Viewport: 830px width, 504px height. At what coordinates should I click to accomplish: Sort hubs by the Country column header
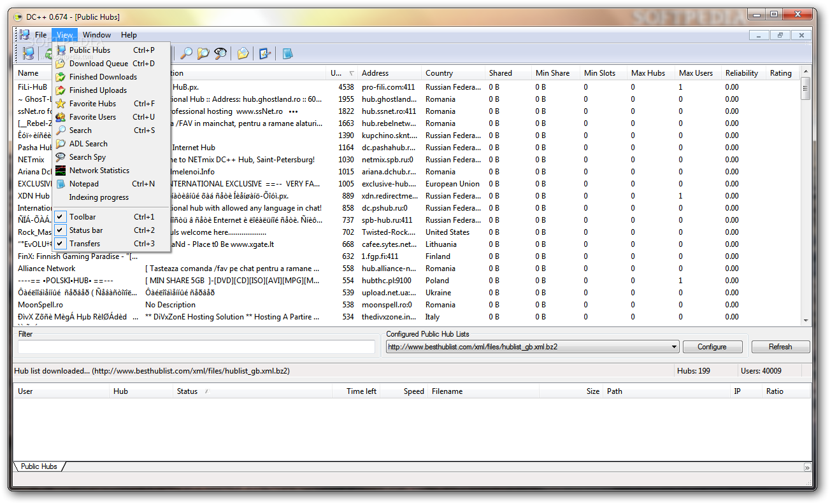pos(453,73)
